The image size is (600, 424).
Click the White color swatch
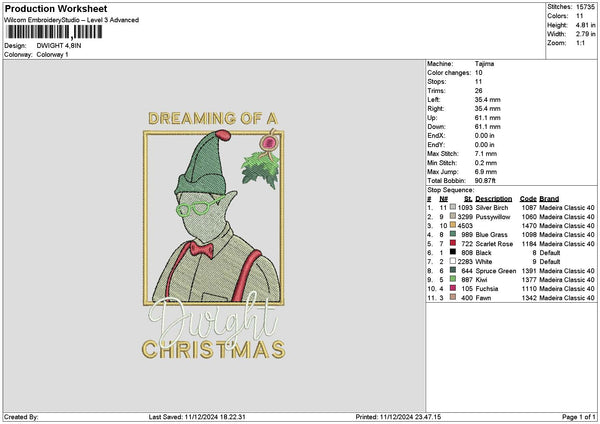pos(453,261)
